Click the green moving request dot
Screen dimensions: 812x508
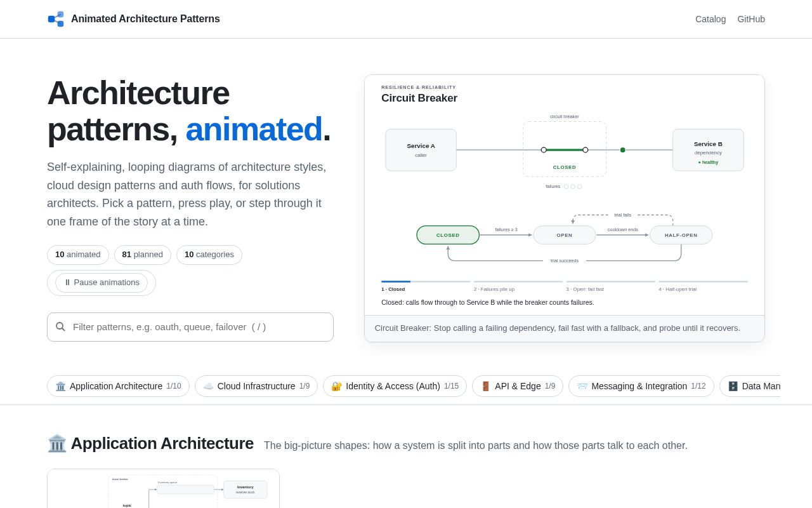pos(623,150)
